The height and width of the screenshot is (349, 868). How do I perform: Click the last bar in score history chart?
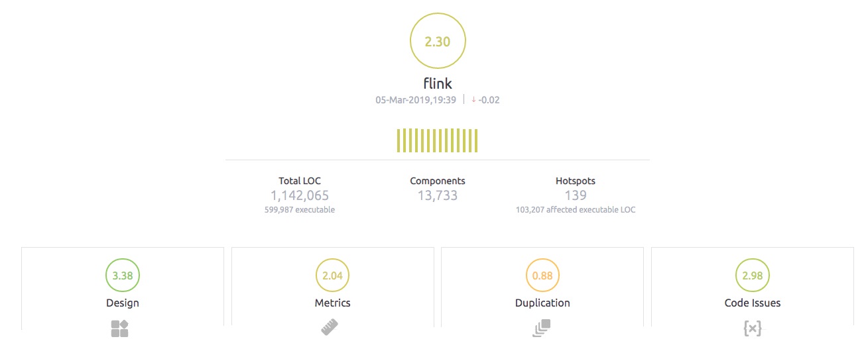coord(476,141)
